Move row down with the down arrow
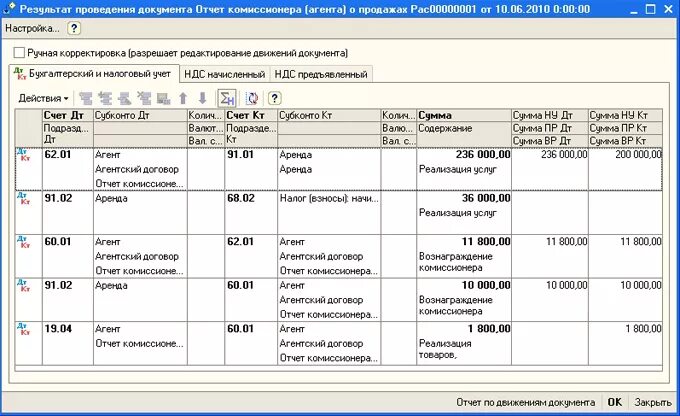680x416 pixels. click(x=203, y=98)
